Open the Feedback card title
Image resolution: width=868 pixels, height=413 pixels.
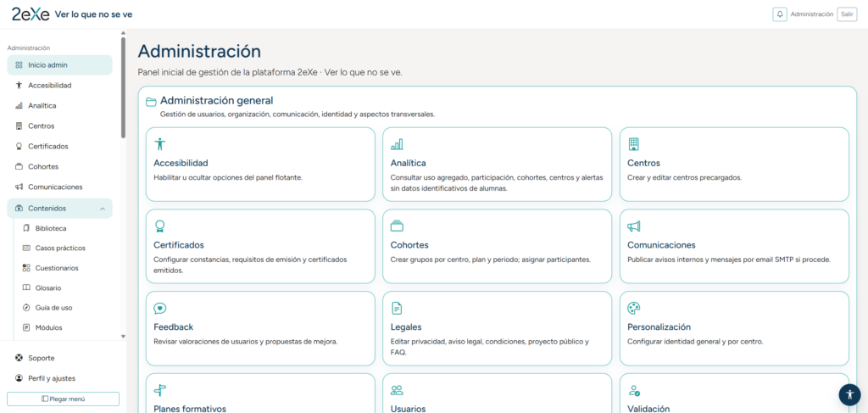[173, 327]
